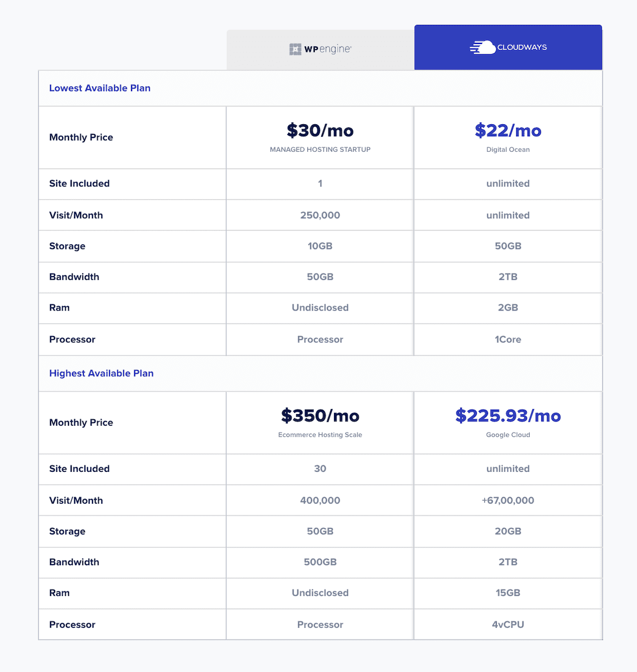Click the Highest Available Plan heading

pos(101,373)
